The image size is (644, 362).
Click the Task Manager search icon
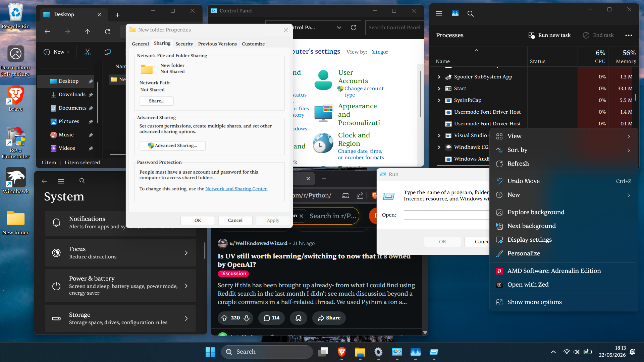coord(471,13)
